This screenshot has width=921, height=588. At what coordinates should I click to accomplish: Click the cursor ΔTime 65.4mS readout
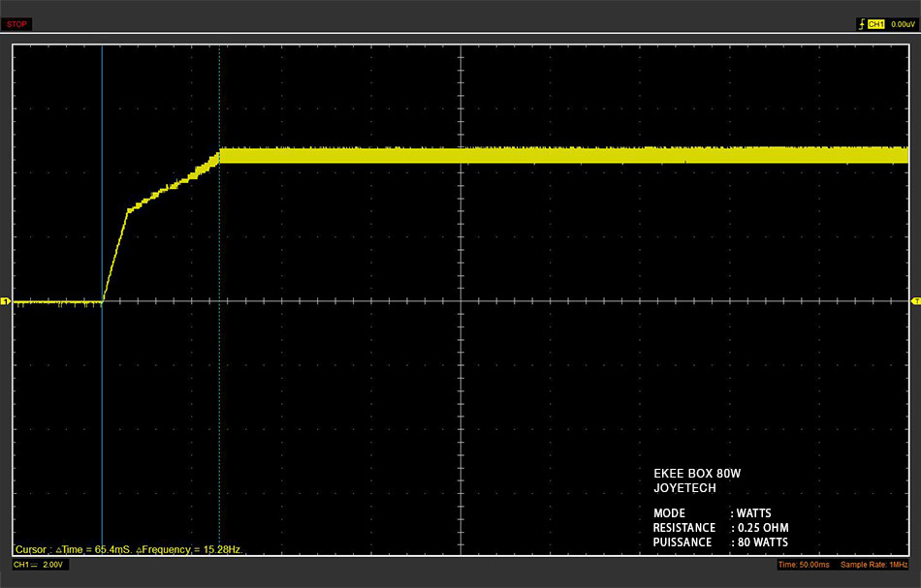93,550
